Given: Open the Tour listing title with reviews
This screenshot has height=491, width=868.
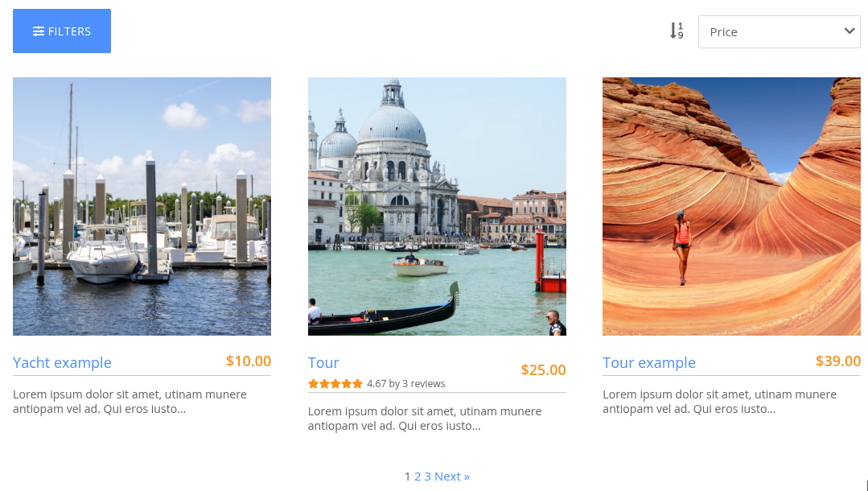Looking at the screenshot, I should [323, 362].
